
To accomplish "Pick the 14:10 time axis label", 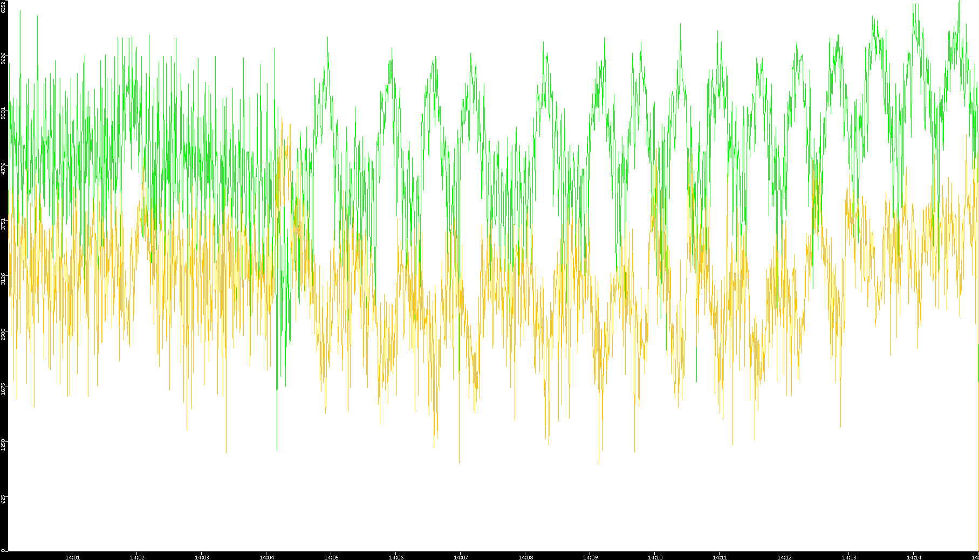I will click(x=655, y=557).
